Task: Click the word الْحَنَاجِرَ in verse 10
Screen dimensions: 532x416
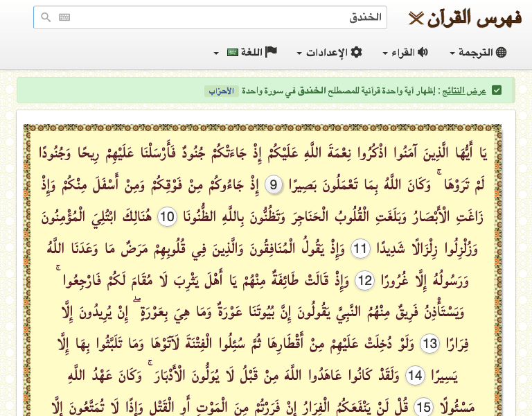Action: 310,216
